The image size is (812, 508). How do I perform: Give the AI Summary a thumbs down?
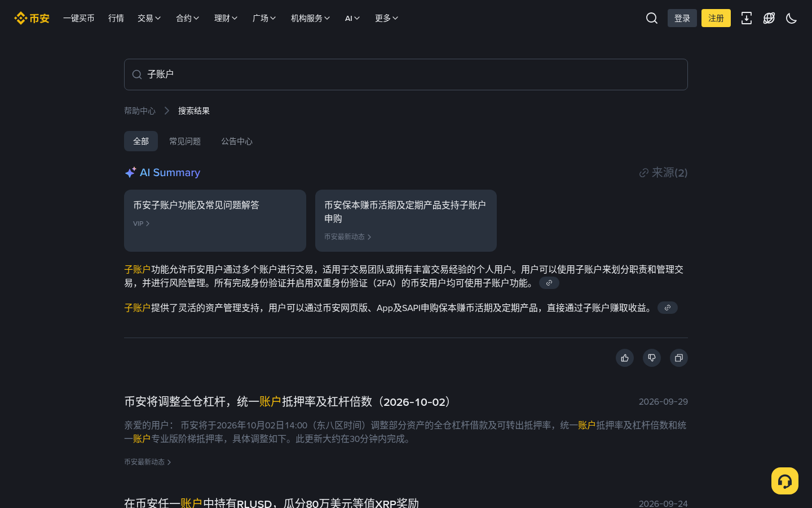click(x=652, y=358)
